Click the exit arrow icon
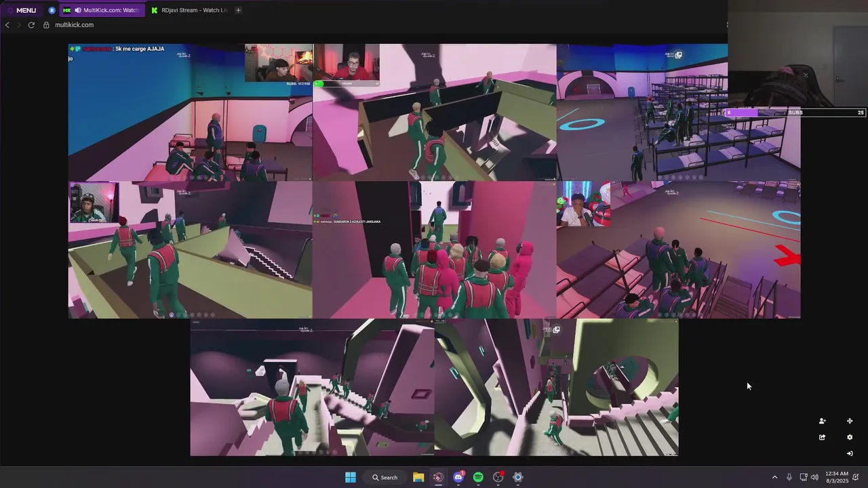Screen dimensions: 868x488 850,453
